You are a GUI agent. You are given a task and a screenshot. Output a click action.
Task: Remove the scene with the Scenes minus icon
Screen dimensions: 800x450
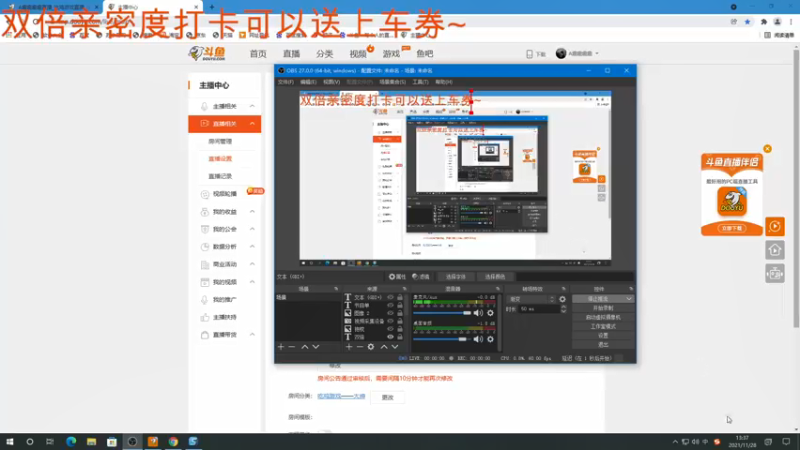click(x=292, y=347)
